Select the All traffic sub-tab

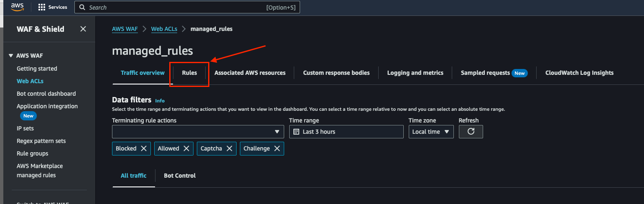[133, 176]
